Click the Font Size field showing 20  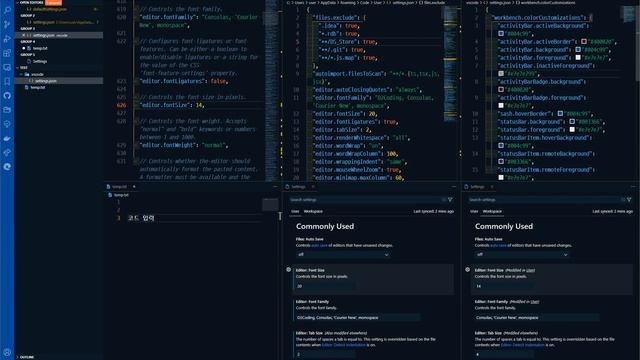click(x=324, y=286)
